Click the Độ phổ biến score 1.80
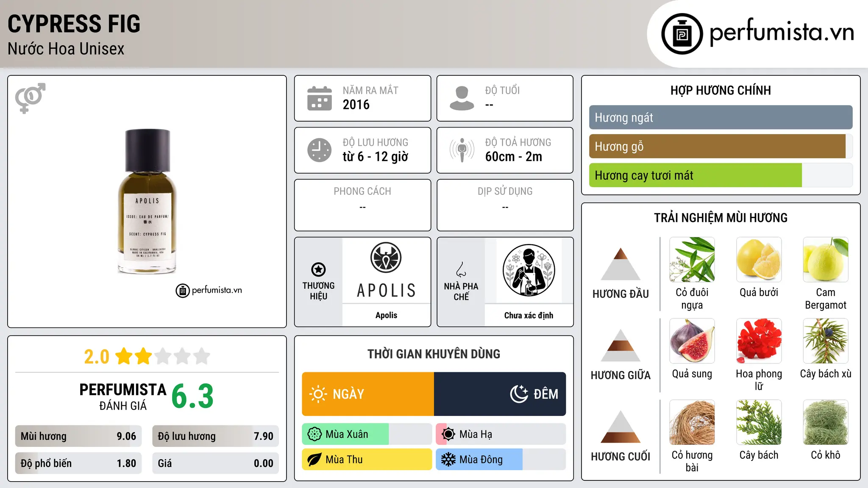The height and width of the screenshot is (488, 868). [x=126, y=463]
